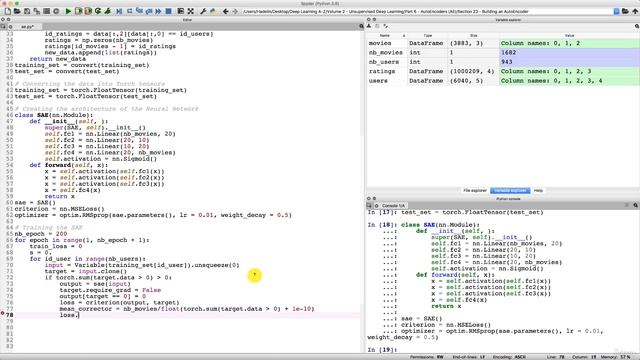Re-run last script toolbar icon
640x360 pixels.
pos(98,11)
